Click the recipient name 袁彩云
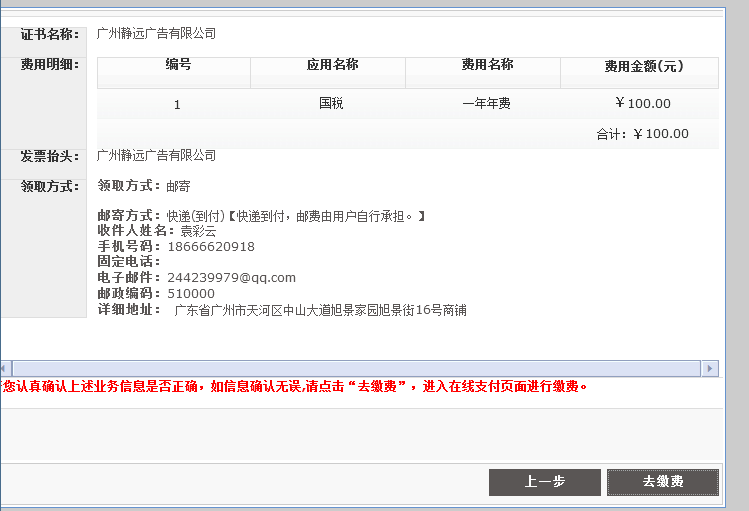This screenshot has width=749, height=511. coord(198,231)
